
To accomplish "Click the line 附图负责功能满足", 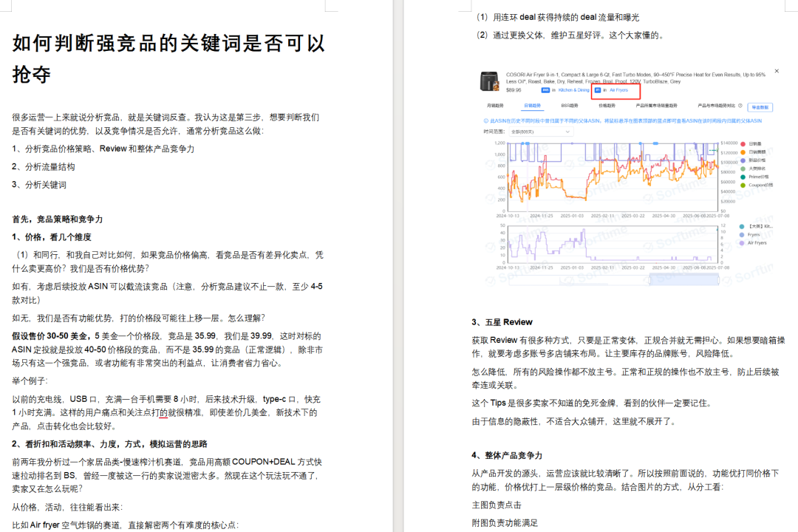I will click(x=505, y=523).
